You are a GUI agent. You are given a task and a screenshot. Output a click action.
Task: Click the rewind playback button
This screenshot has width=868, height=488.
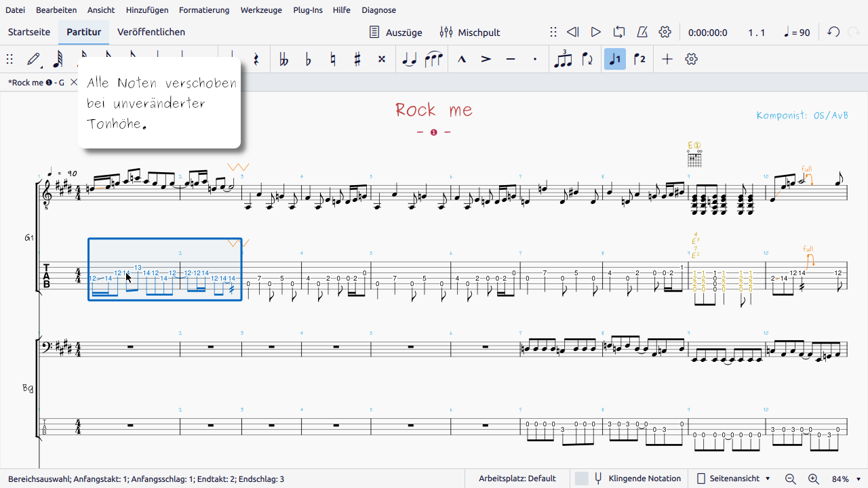tap(572, 32)
